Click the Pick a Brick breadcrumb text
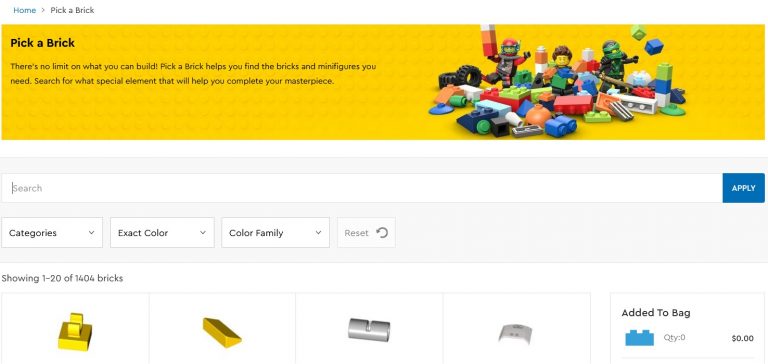768x364 pixels. (72, 10)
